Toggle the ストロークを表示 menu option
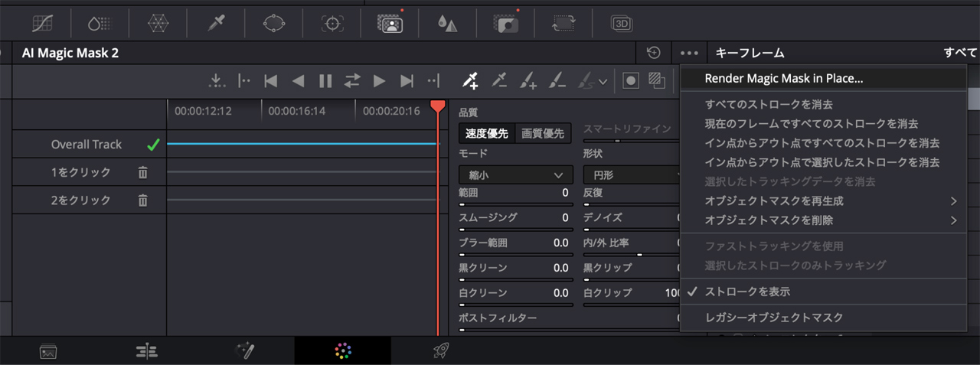 coord(823,292)
